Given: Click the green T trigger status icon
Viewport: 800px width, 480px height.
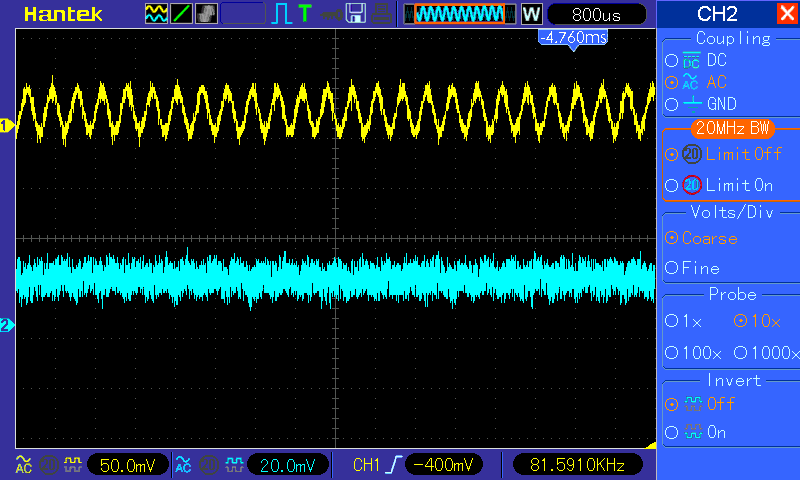Looking at the screenshot, I should coord(305,13).
